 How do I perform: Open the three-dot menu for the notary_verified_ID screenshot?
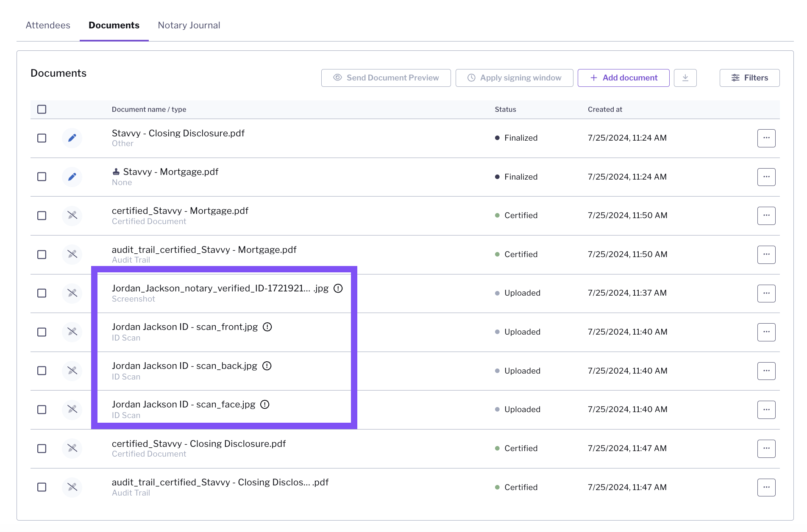(766, 293)
